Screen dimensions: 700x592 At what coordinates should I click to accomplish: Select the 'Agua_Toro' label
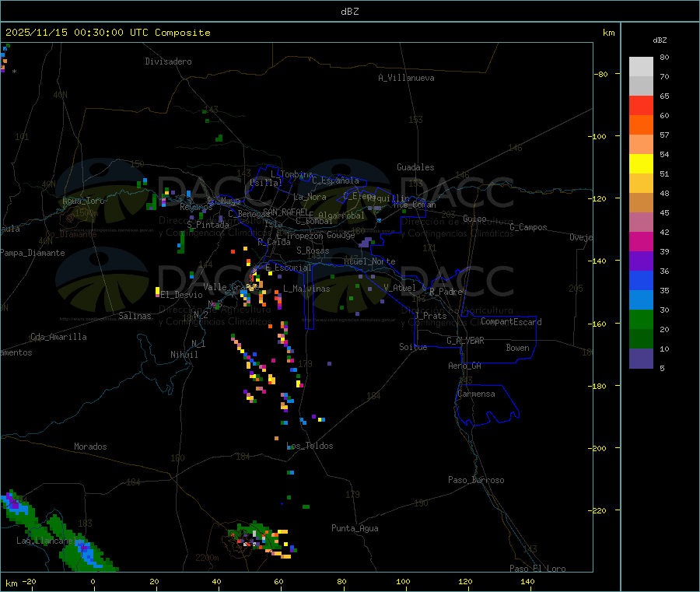pos(83,201)
